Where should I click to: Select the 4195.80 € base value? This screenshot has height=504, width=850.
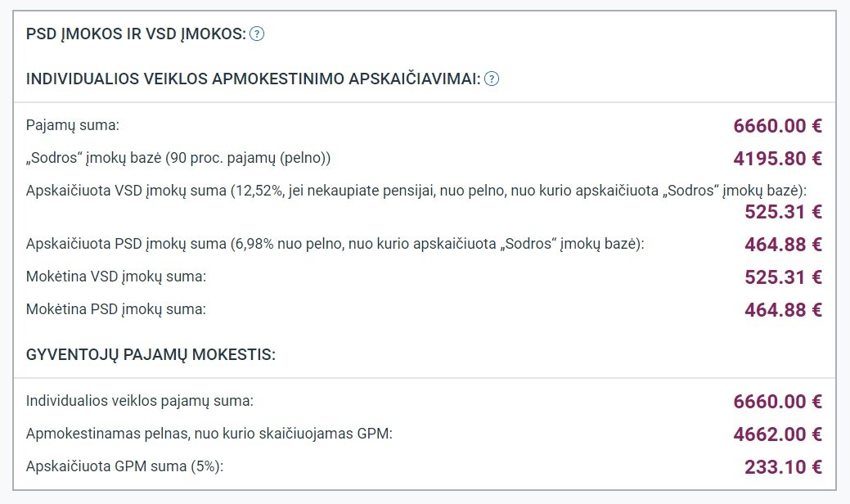click(777, 158)
